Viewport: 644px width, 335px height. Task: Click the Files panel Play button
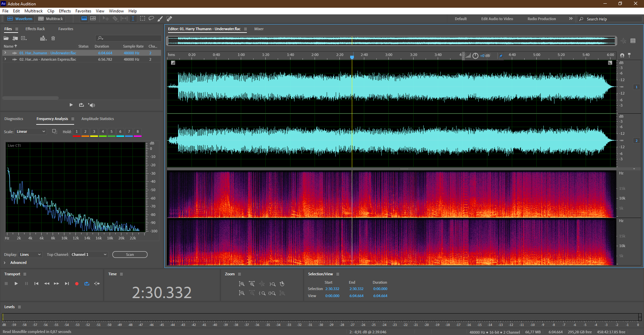(x=71, y=105)
